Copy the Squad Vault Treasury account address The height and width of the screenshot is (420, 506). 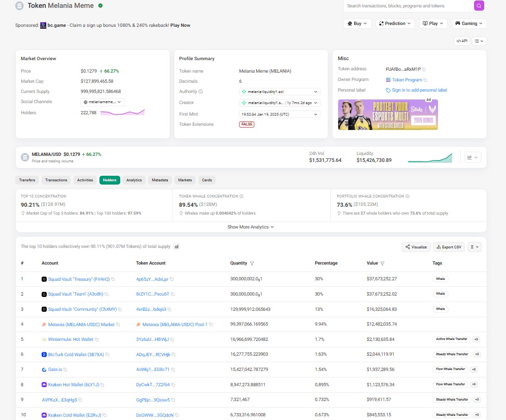tap(113, 279)
